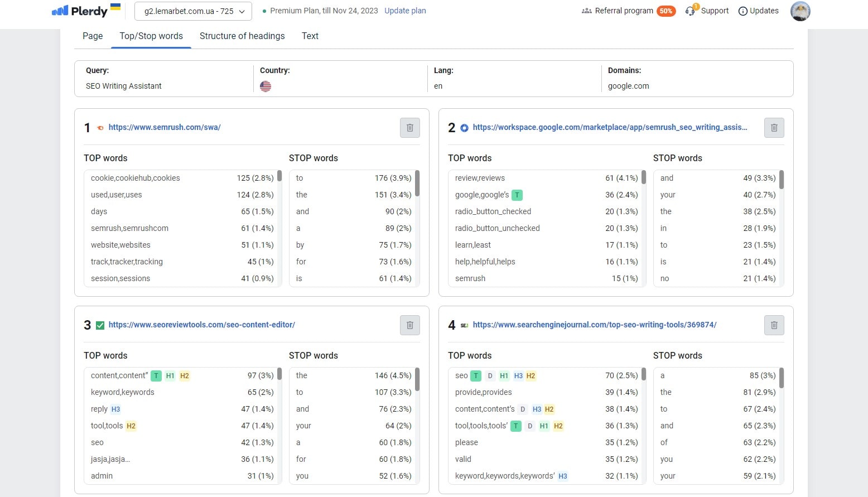Screen dimensions: 868x497
Task: Select the please row in result 4
Action: tap(546, 442)
